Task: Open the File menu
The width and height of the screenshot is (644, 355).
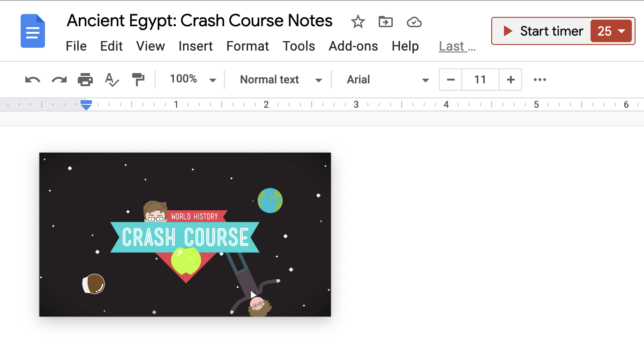Action: coord(76,46)
